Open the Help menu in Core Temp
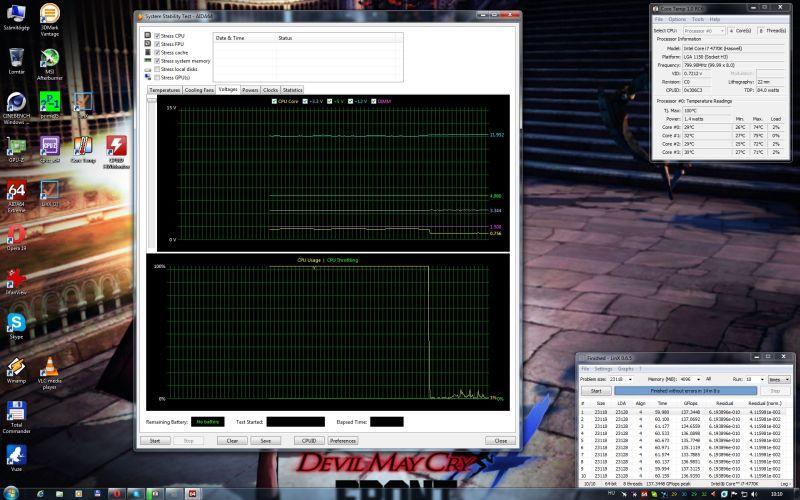 pos(715,19)
